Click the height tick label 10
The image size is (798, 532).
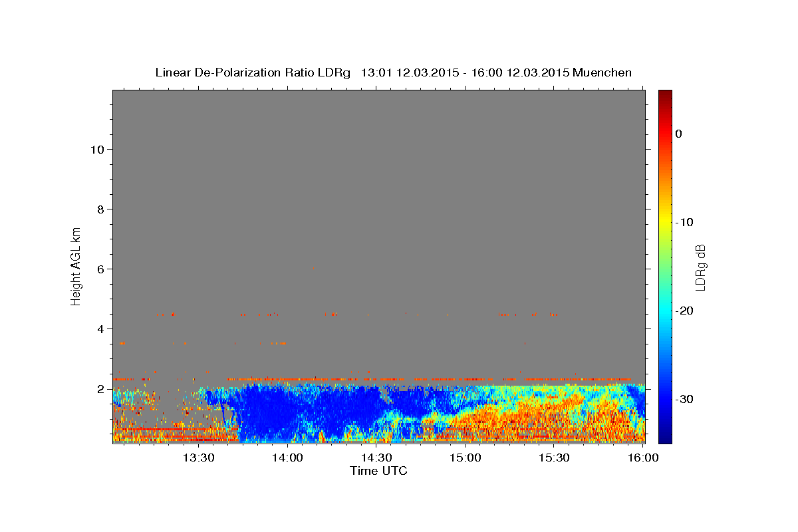pos(96,149)
